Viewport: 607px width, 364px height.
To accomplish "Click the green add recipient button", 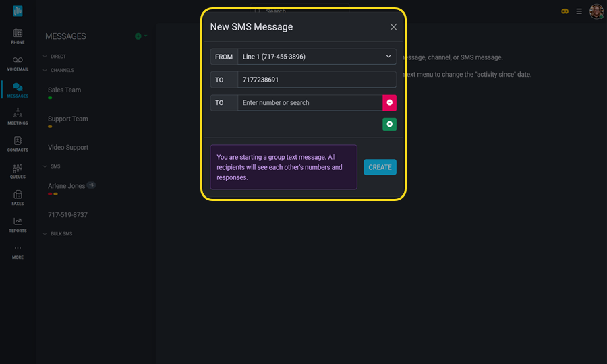I will tap(389, 124).
